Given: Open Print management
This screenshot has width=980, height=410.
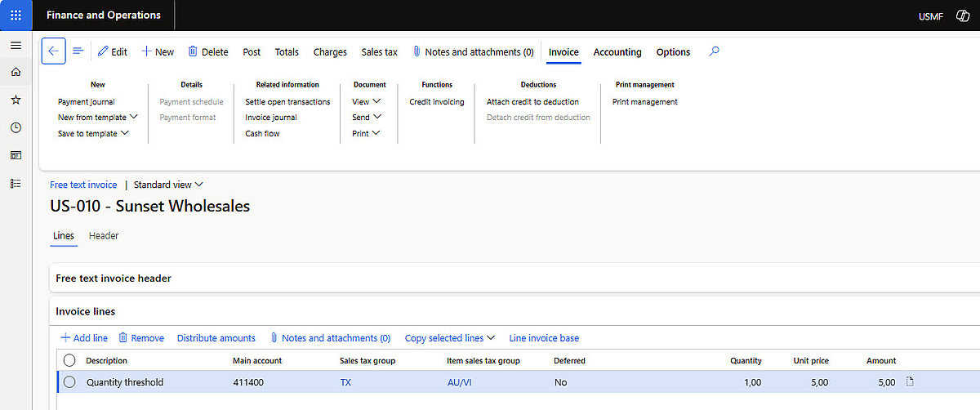Looking at the screenshot, I should pyautogui.click(x=645, y=102).
